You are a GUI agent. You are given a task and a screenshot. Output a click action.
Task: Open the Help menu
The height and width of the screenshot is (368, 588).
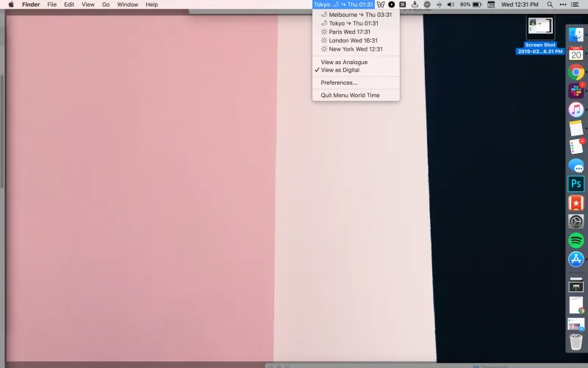point(151,4)
